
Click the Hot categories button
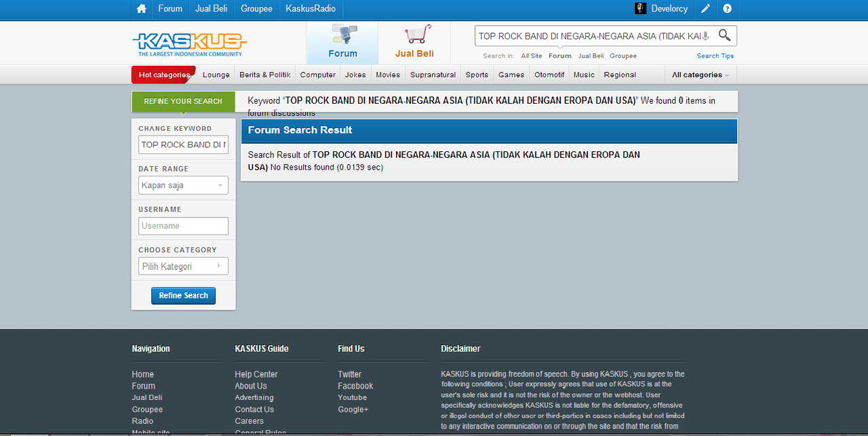click(x=164, y=75)
